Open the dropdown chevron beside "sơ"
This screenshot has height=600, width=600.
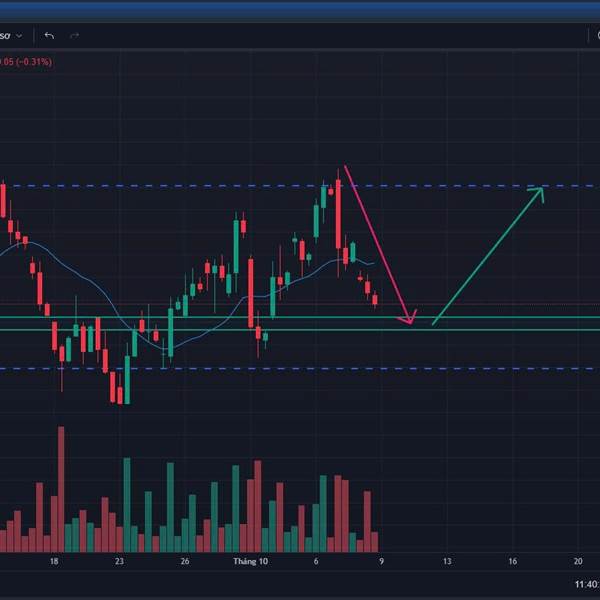point(19,36)
